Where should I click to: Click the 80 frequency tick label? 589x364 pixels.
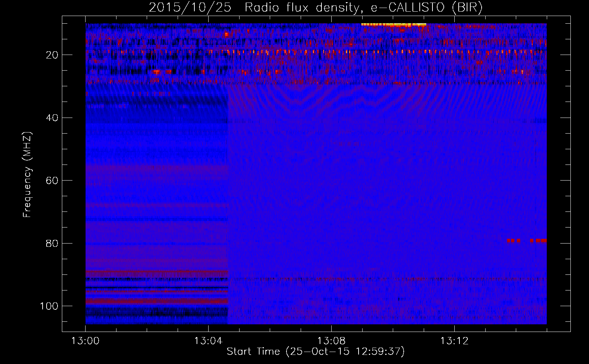coord(52,243)
